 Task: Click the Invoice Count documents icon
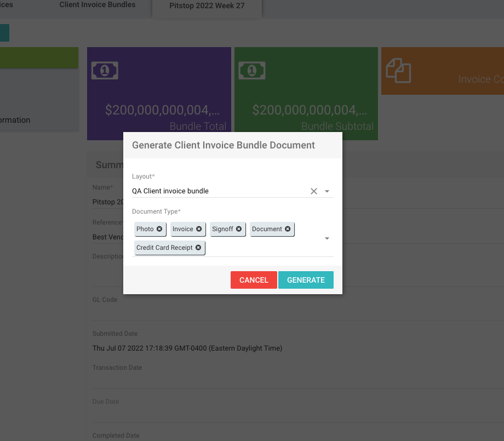[x=398, y=71]
